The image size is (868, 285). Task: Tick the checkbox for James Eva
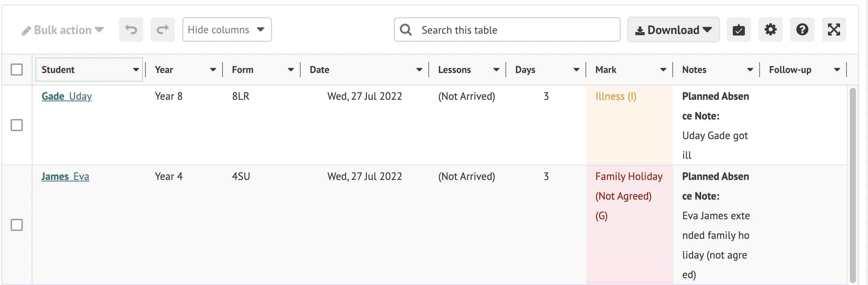pyautogui.click(x=17, y=225)
